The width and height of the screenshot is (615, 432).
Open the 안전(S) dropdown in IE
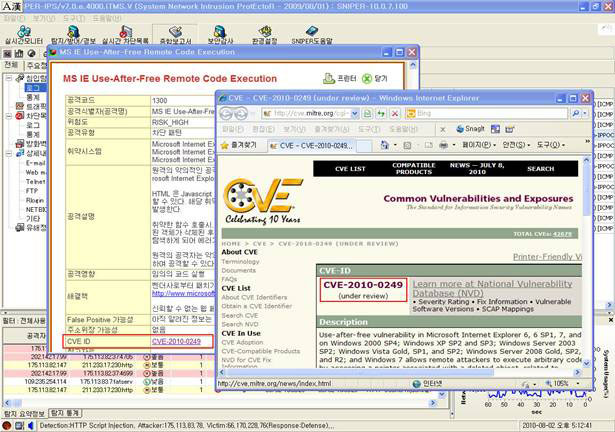click(x=516, y=145)
